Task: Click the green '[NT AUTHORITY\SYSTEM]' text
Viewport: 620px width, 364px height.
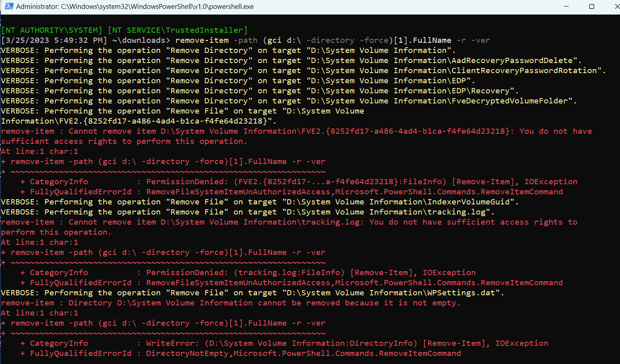Action: [52, 30]
